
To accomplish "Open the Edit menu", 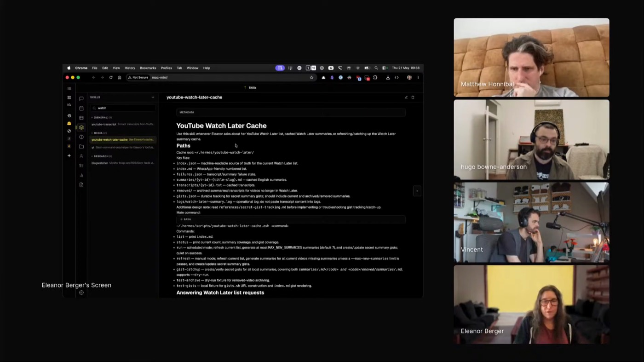I will point(105,68).
